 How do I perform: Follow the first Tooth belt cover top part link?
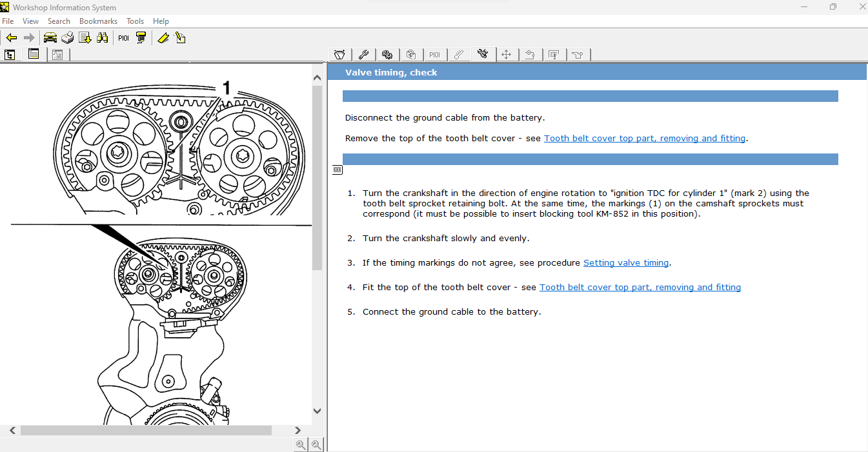click(x=644, y=139)
